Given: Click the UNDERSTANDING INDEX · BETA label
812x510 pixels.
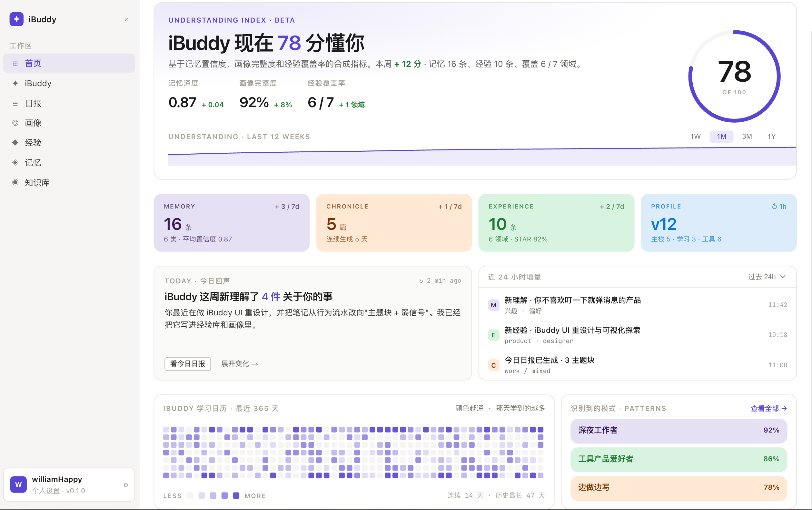Looking at the screenshot, I should [x=232, y=20].
